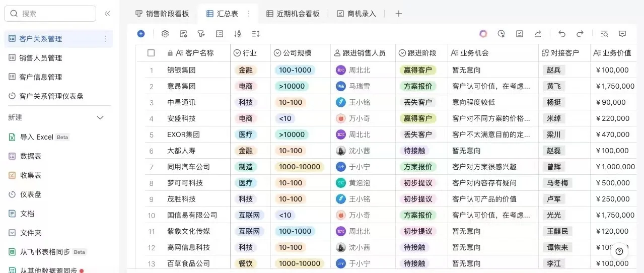Open view settings gear icon
644x273 pixels.
click(x=165, y=34)
